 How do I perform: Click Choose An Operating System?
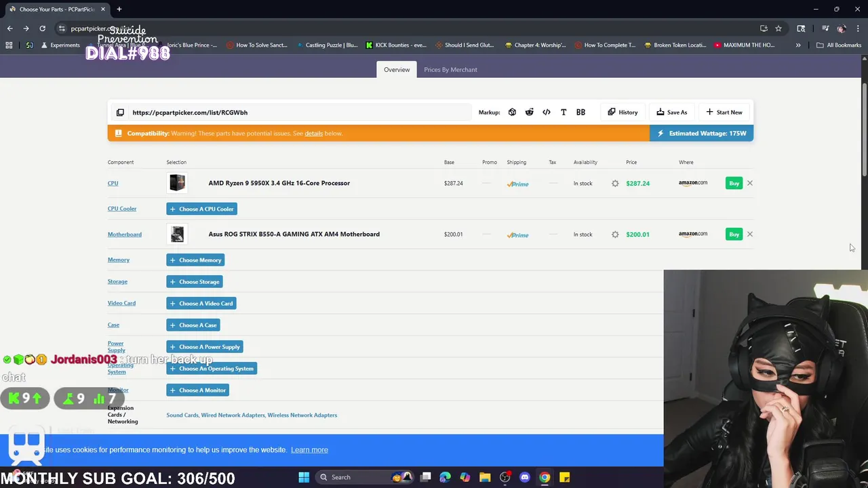[212, 369]
